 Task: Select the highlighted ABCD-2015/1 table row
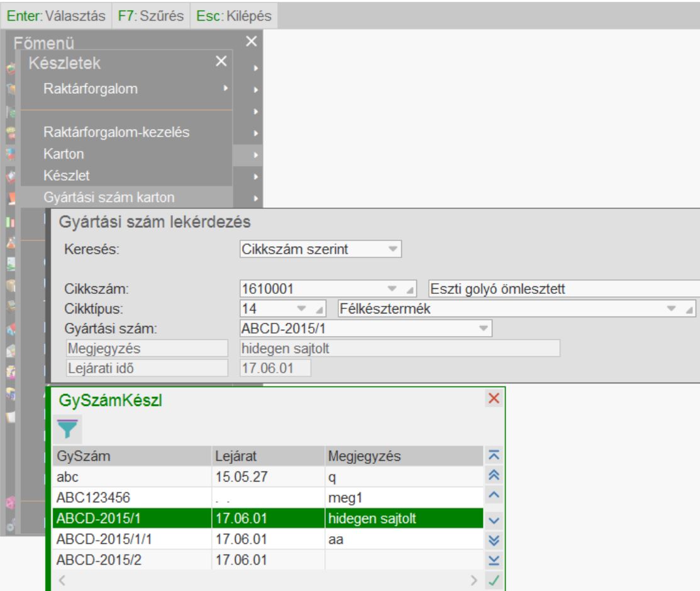(x=268, y=518)
